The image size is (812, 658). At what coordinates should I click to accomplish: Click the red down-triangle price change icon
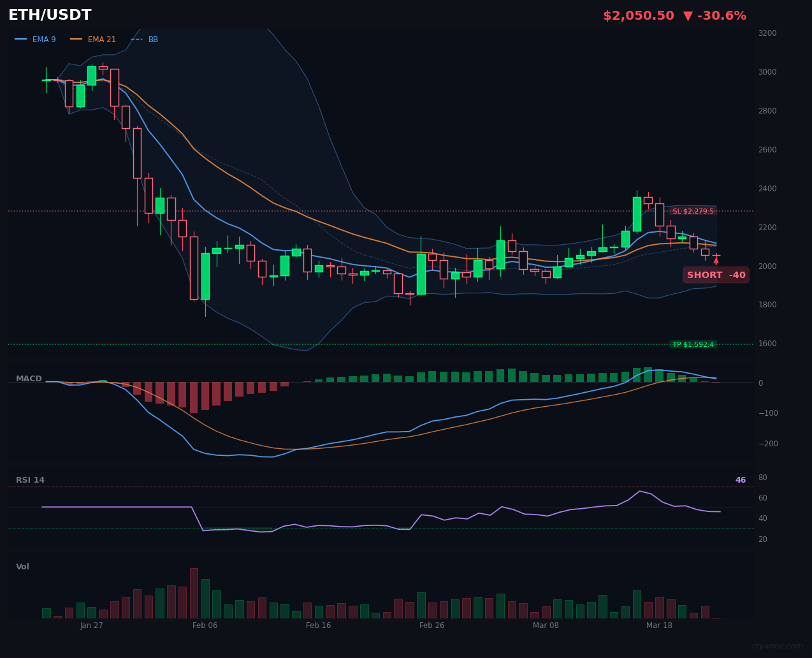[x=688, y=16]
